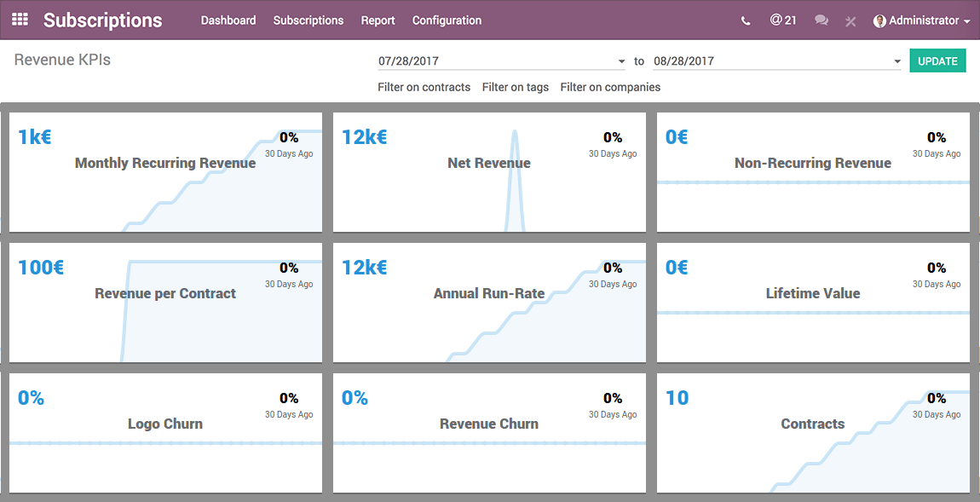
Task: Open the Report menu
Action: tap(378, 20)
